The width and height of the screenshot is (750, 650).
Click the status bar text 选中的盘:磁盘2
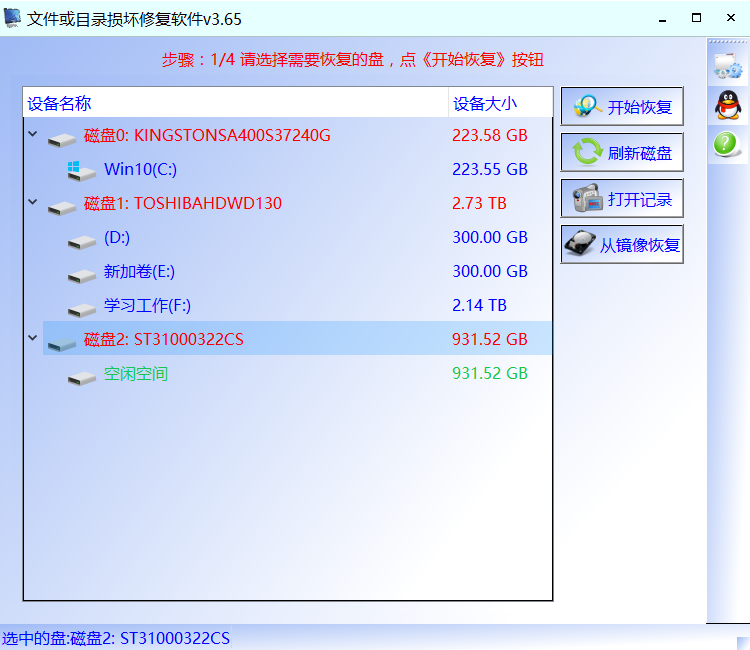tap(116, 638)
